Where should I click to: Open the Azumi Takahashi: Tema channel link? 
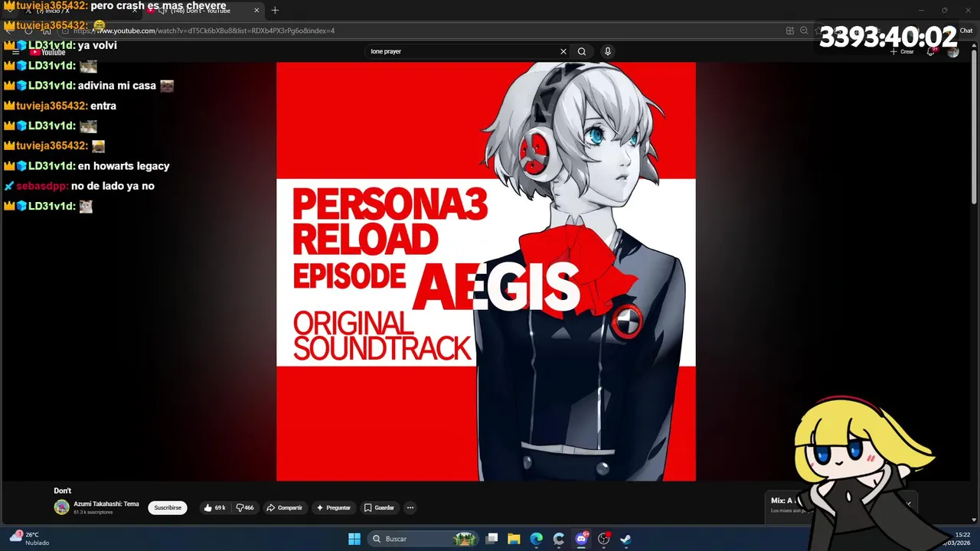pyautogui.click(x=106, y=504)
